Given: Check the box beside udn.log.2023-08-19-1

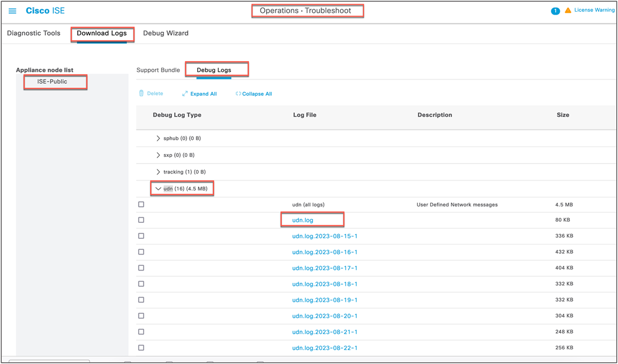Looking at the screenshot, I should [x=141, y=300].
